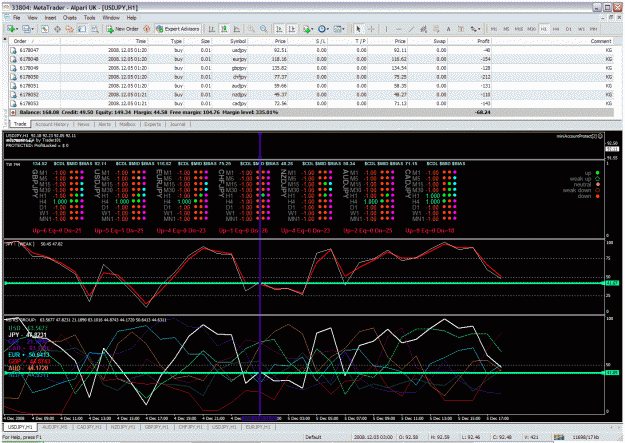The image size is (625, 443).
Task: Sort orders by Order column header
Action: 34,41
